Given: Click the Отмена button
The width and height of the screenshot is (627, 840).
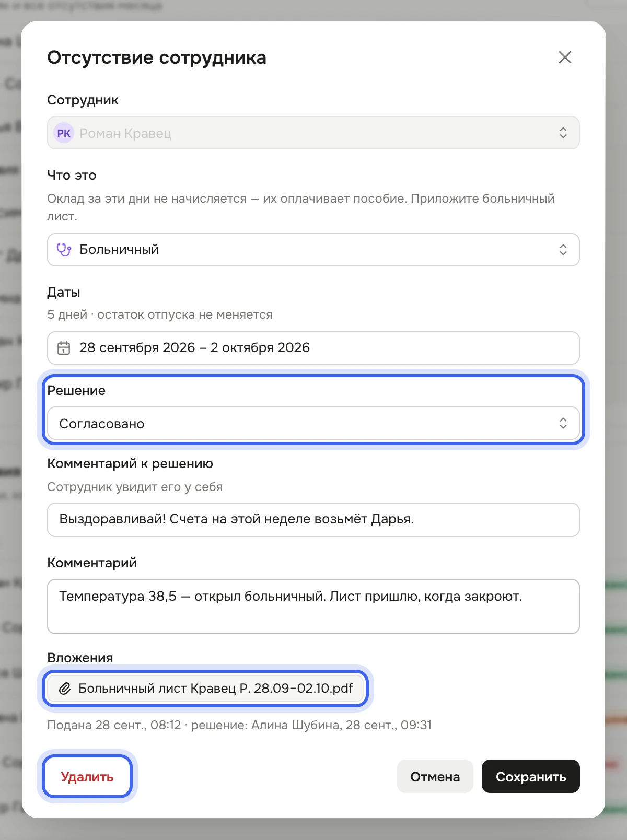Looking at the screenshot, I should (x=435, y=777).
